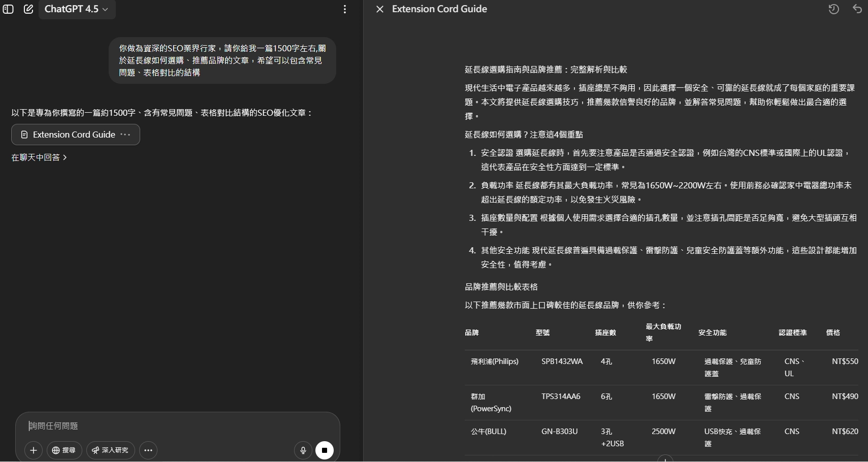Toggle the sidebar panel icon

[x=8, y=9]
